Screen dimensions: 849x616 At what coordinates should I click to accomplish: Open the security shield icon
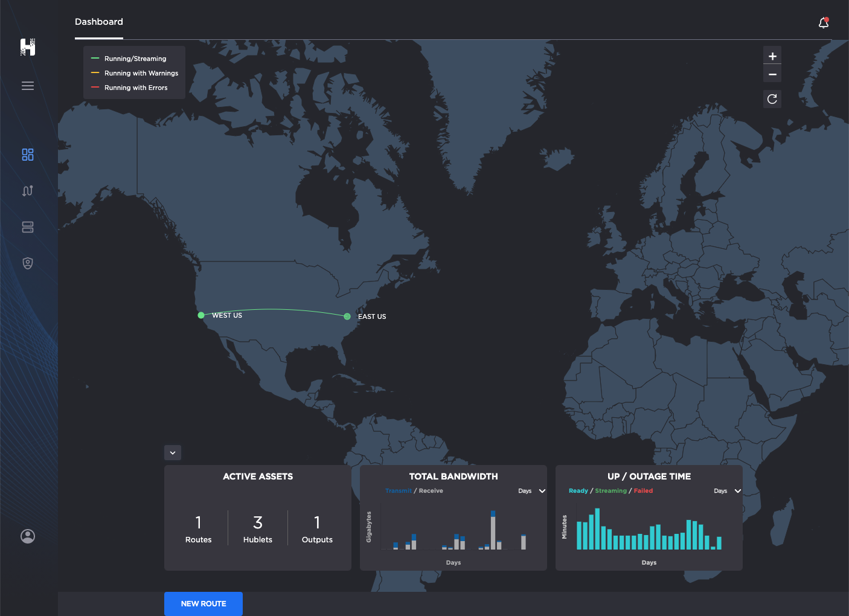click(x=28, y=263)
